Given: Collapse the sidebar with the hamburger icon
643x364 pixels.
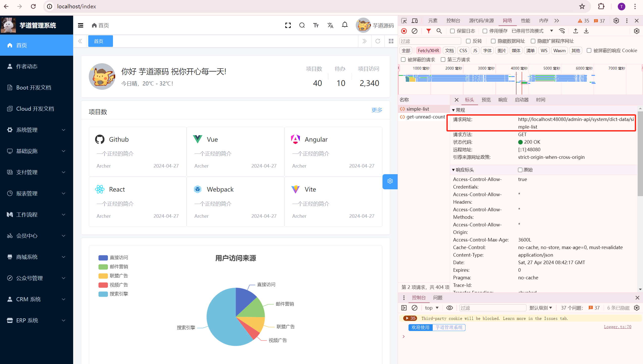Looking at the screenshot, I should pyautogui.click(x=81, y=25).
